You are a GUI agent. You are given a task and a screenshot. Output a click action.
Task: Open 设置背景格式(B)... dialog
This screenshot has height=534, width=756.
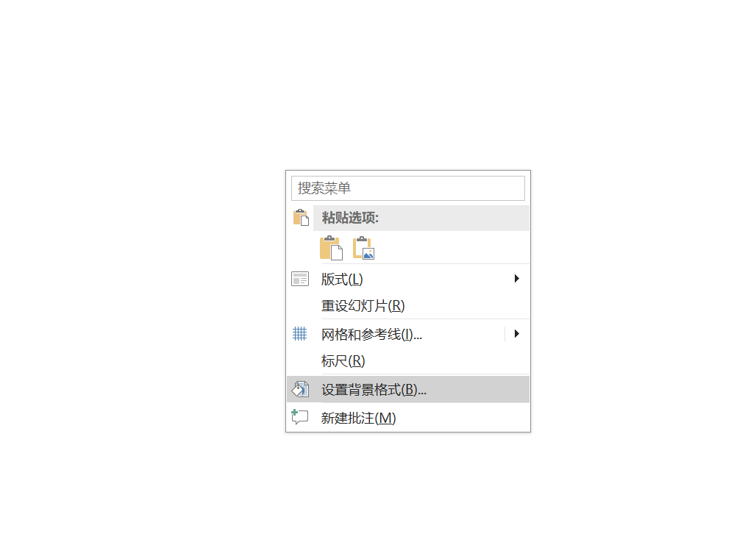[x=408, y=389]
